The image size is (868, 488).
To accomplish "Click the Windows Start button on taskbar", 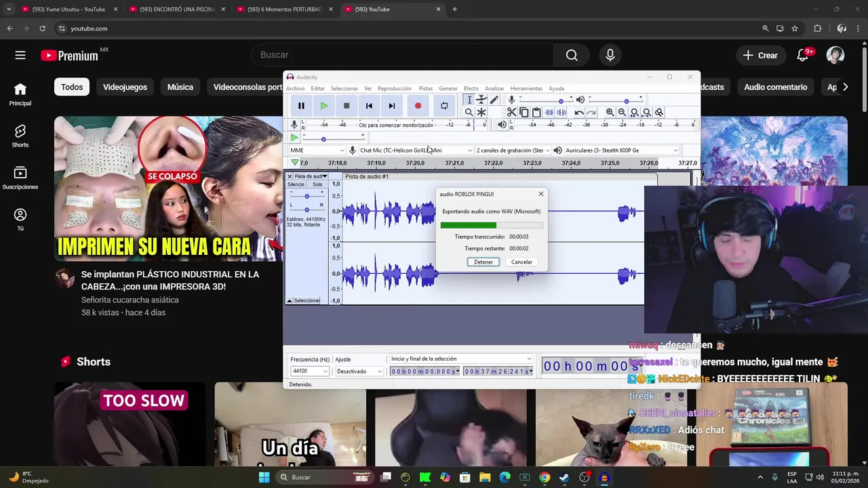I will pos(264,477).
